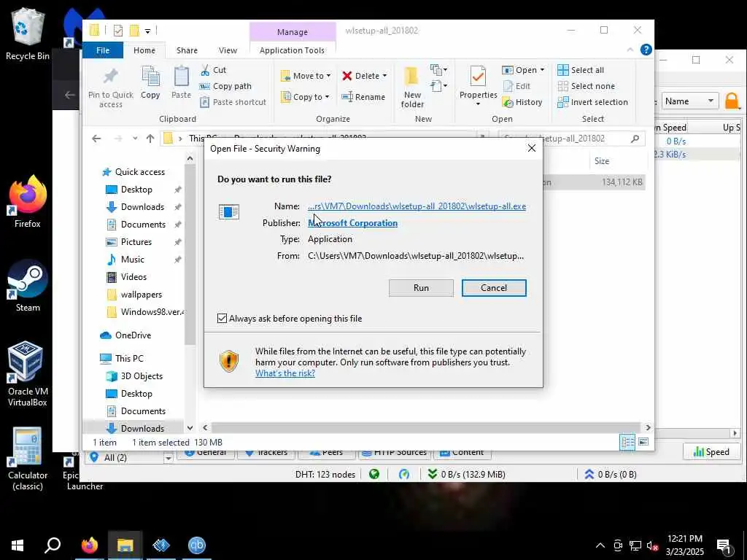
Task: Switch to the View ribbon tab
Action: click(228, 50)
